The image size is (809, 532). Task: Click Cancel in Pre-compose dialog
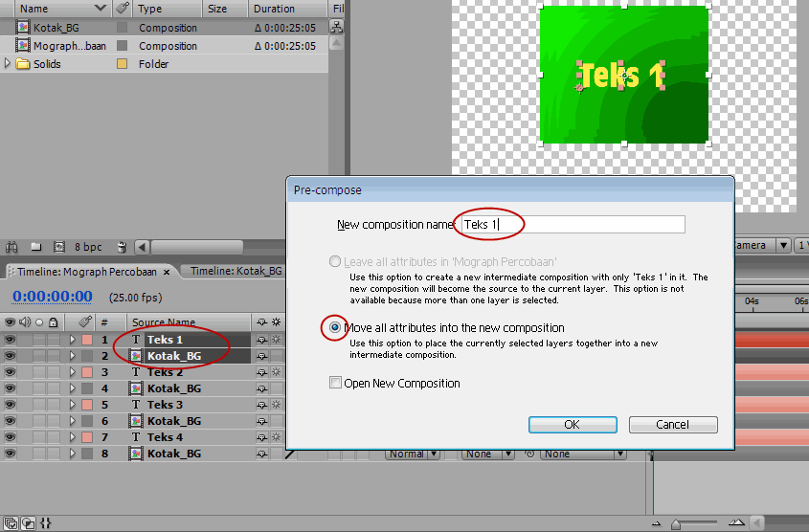click(673, 424)
